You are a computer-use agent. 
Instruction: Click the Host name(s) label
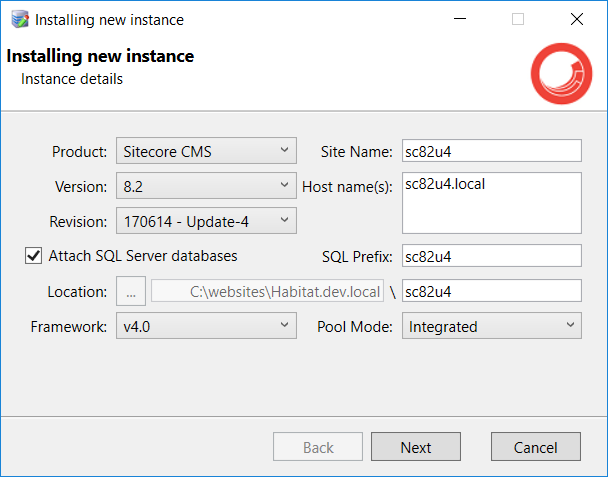pos(347,187)
